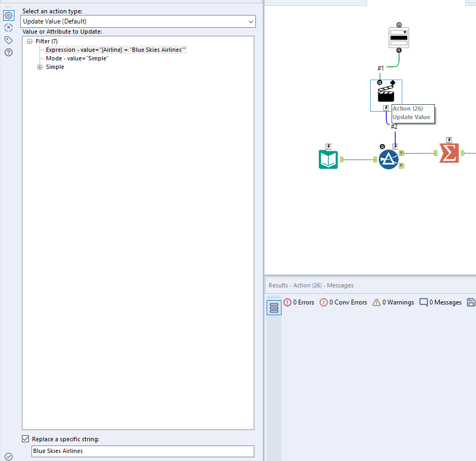Filter results by 0 Errors
Screen dimensions: 476x461
[x=299, y=302]
